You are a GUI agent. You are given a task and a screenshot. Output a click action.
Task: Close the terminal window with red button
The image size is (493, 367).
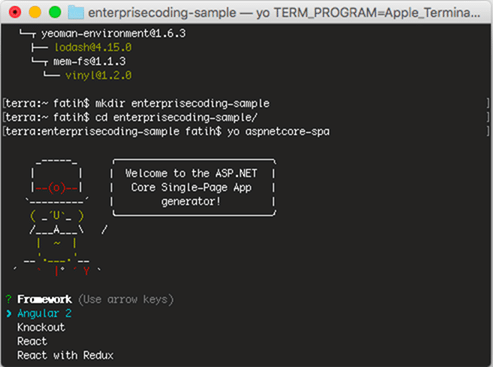click(x=15, y=12)
